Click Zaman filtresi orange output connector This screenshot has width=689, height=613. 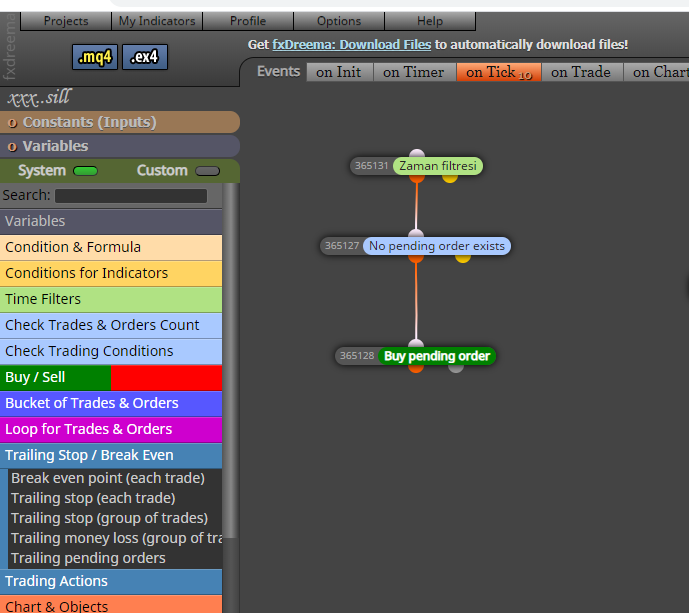pyautogui.click(x=417, y=179)
